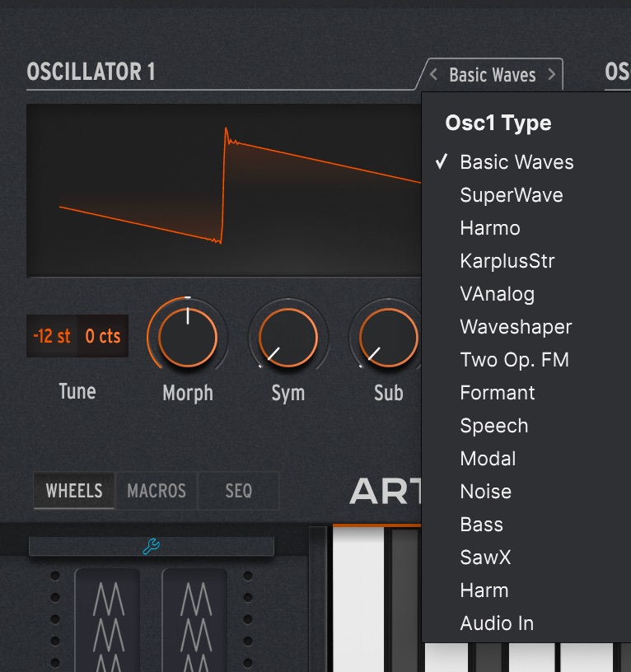Click the wrench settings icon
631x672 pixels.
point(151,546)
